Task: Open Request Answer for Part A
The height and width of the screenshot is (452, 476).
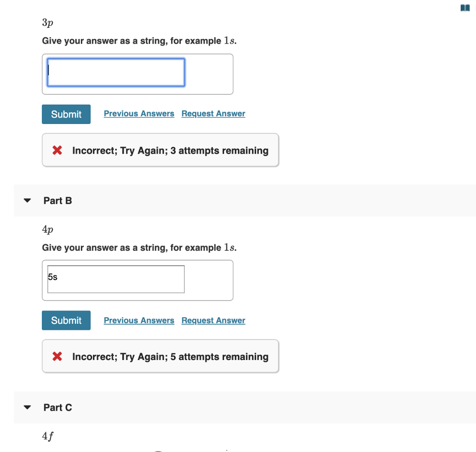Action: 213,113
